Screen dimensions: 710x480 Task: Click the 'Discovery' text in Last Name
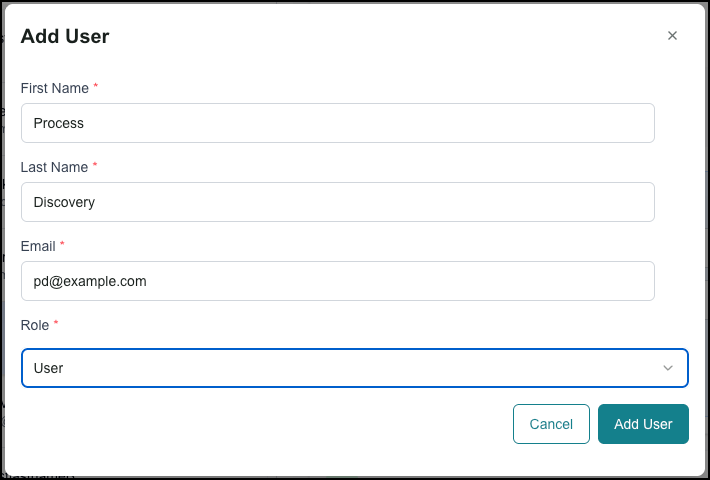(x=64, y=202)
